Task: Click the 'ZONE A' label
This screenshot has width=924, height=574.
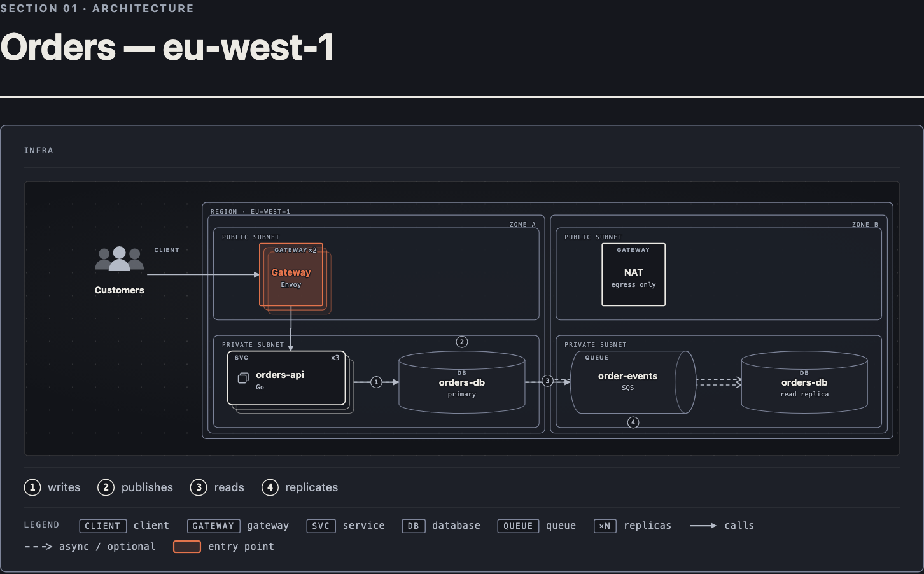Action: click(522, 225)
